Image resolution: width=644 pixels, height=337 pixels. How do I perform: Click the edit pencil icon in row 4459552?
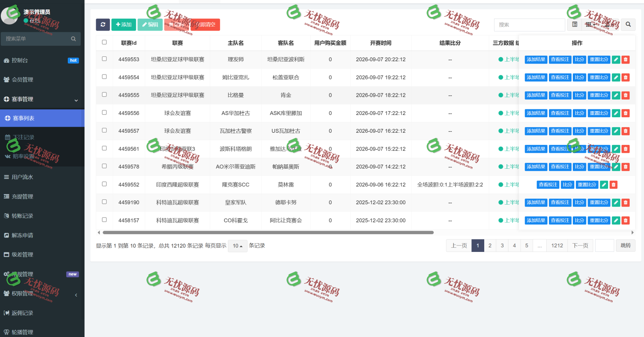click(604, 185)
